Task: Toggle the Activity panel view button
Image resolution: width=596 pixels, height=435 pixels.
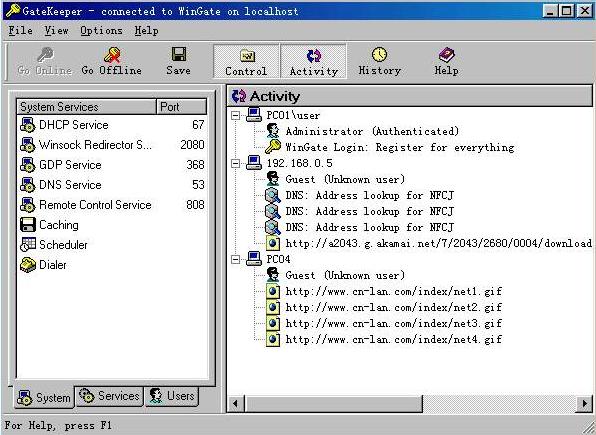Action: click(x=314, y=61)
